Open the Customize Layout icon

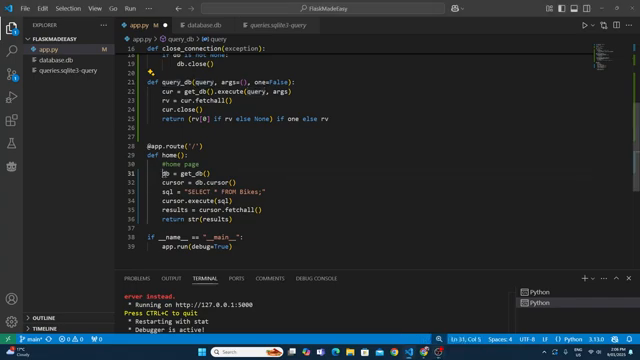(x=549, y=9)
